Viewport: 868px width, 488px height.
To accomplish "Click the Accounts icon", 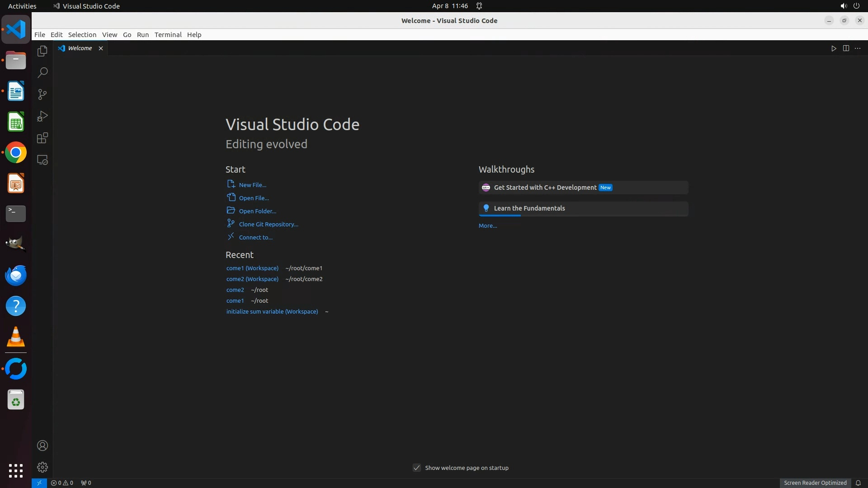I will coord(42,446).
